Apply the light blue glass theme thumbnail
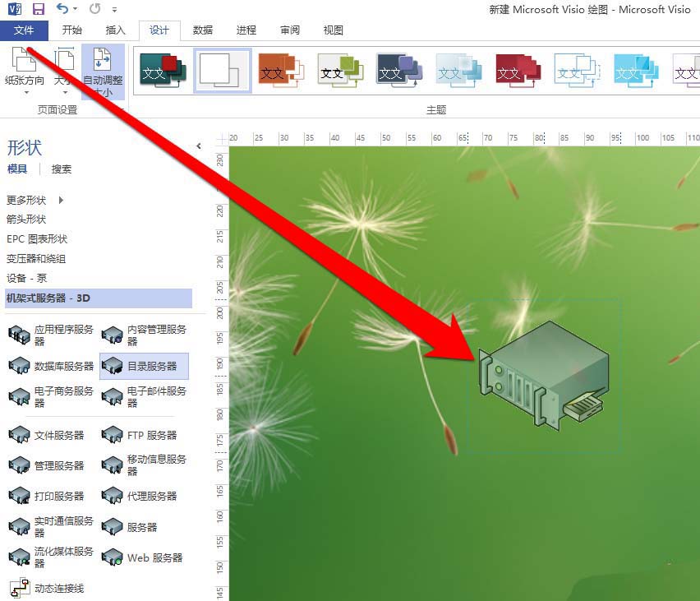Screen dimensions: 700x601 tap(459, 71)
